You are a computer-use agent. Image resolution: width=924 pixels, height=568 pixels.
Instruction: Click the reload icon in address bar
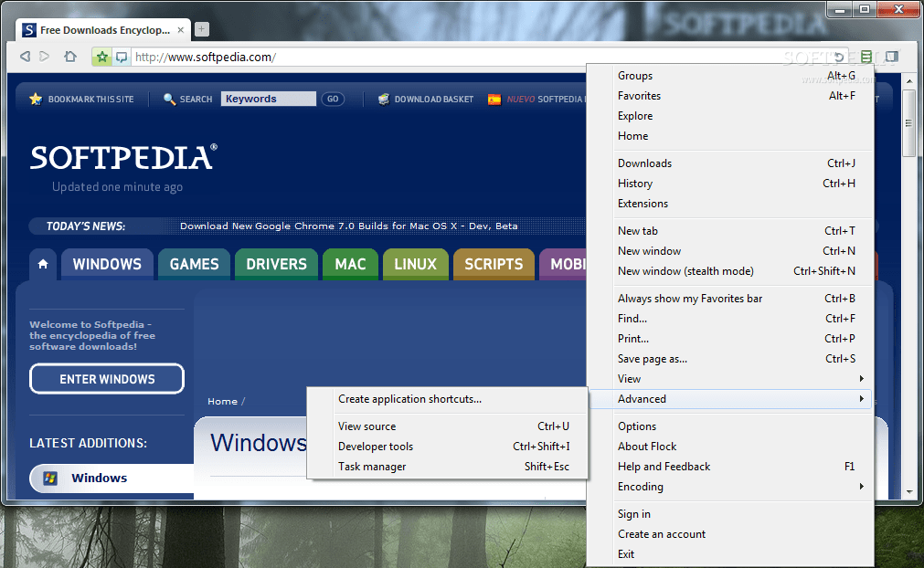pyautogui.click(x=840, y=57)
